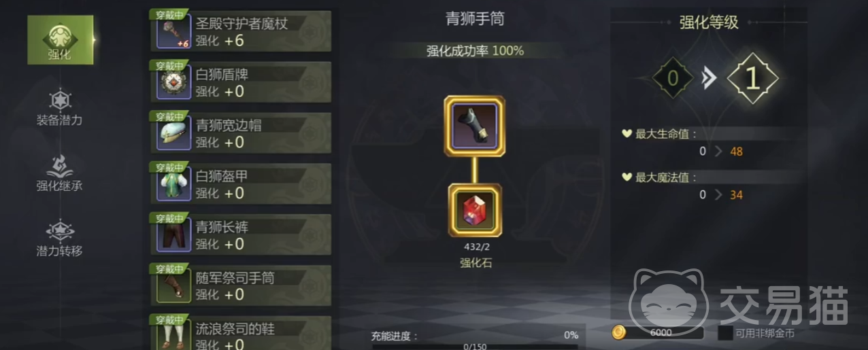Click the 充能进度 progress bar
868x350 pixels.
coord(474,347)
